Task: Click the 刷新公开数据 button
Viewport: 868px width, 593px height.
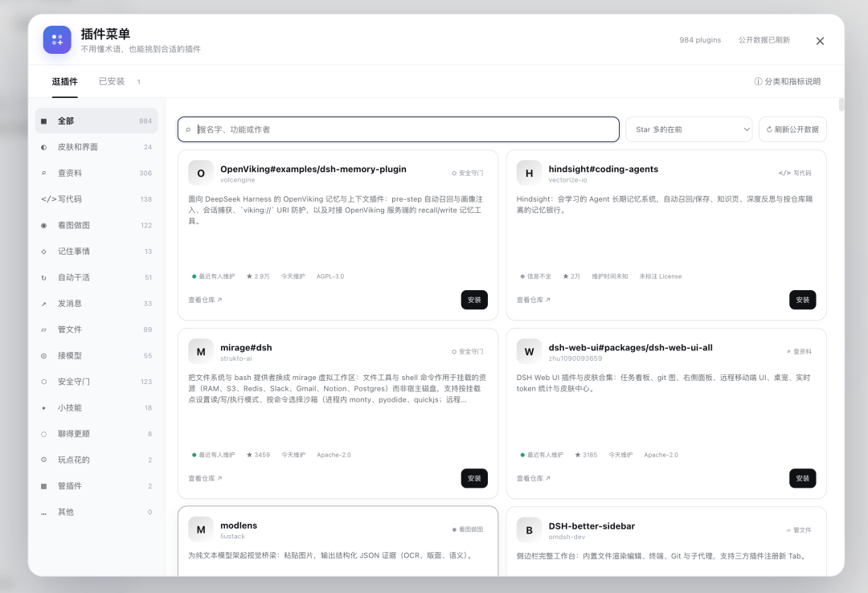Action: click(792, 129)
